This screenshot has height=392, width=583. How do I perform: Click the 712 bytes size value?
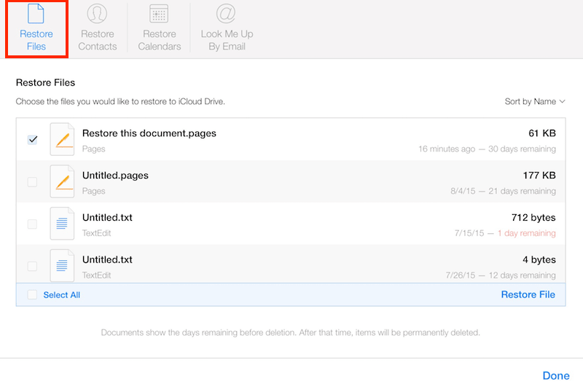[533, 218]
